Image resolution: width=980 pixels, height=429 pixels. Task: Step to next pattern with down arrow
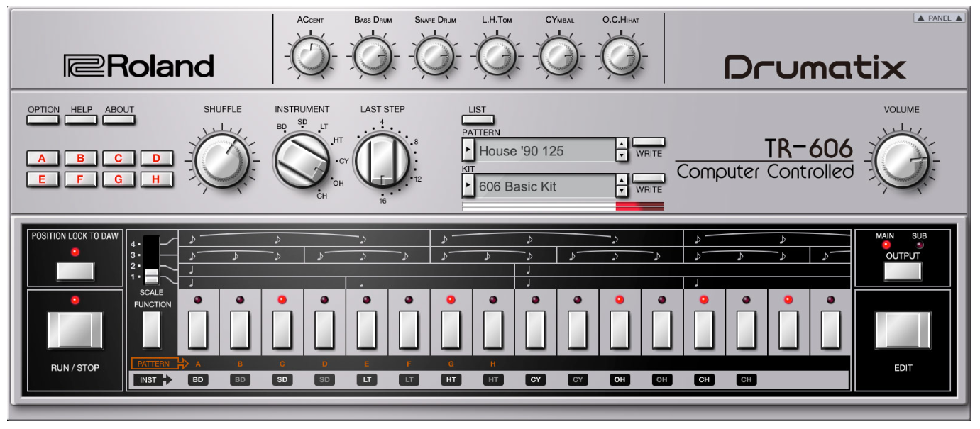coord(622,156)
